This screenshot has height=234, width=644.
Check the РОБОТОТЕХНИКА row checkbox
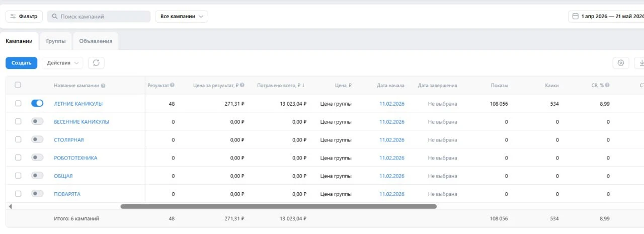(18, 158)
